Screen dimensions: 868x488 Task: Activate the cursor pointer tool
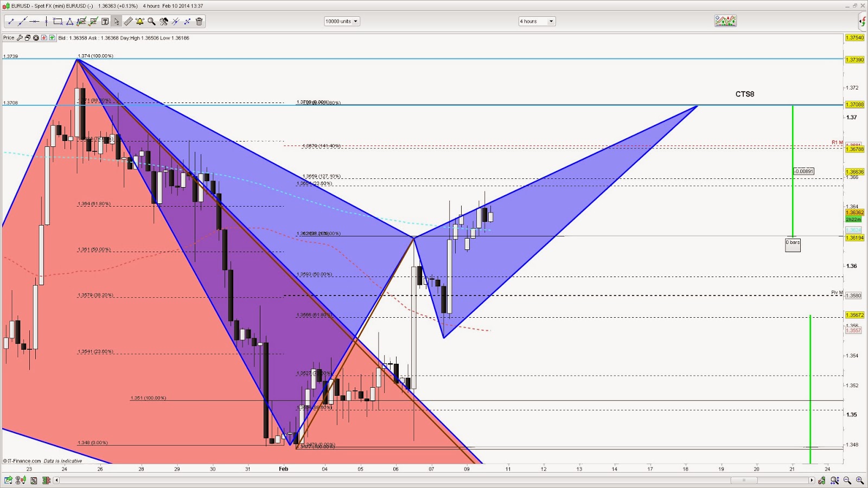[x=117, y=22]
